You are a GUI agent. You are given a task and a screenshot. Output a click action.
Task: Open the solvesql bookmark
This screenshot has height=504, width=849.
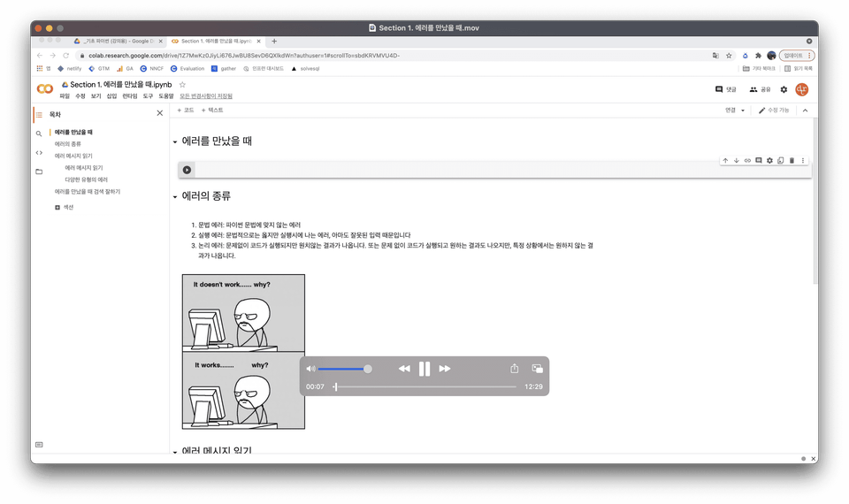point(305,69)
